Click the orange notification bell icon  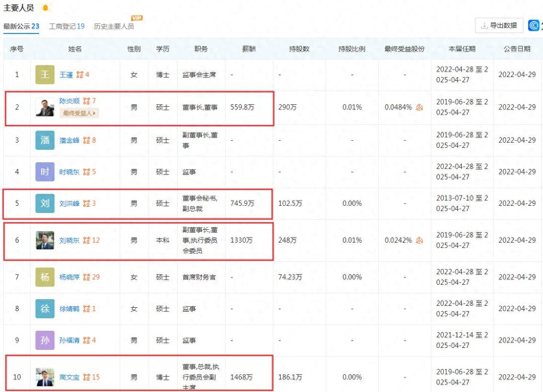click(45, 8)
